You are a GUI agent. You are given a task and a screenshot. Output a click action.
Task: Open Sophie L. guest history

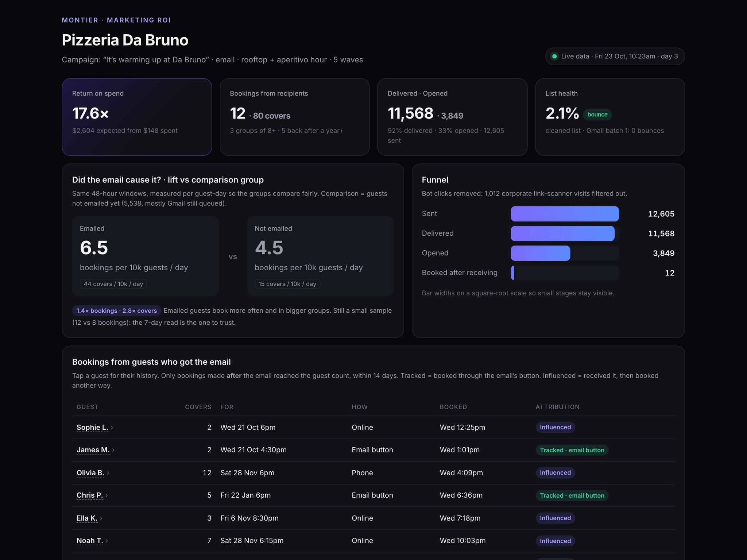[92, 427]
